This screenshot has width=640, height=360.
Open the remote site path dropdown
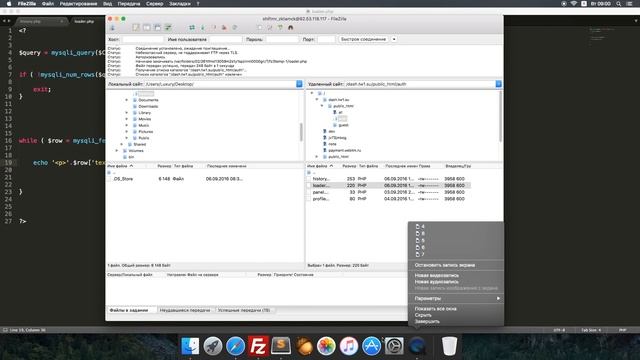coord(498,84)
